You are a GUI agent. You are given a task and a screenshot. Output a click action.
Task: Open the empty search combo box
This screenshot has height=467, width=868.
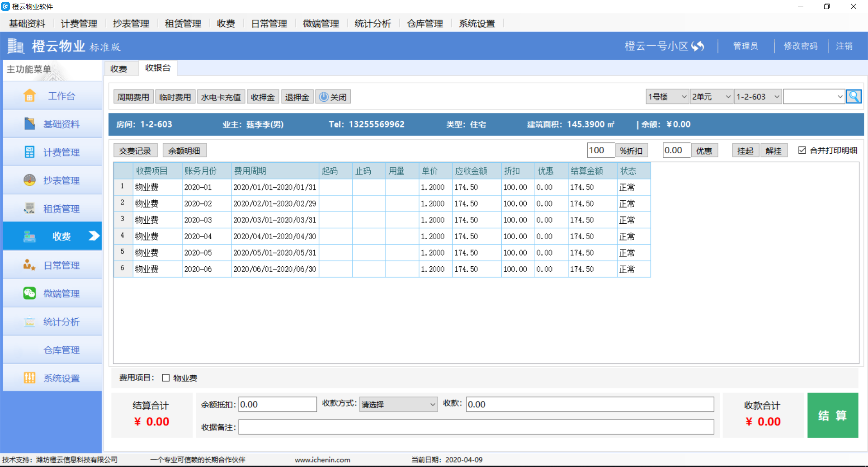(814, 97)
